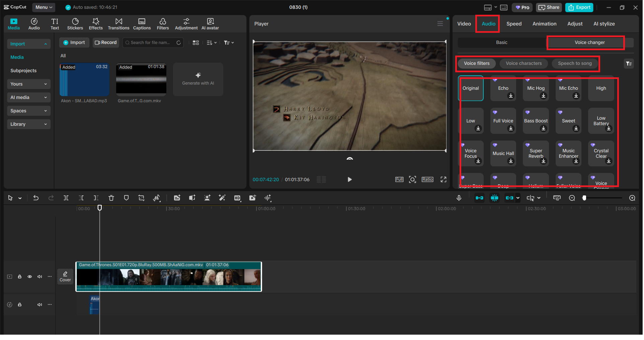Mute the Akon audio track
The height and width of the screenshot is (340, 644).
click(40, 305)
